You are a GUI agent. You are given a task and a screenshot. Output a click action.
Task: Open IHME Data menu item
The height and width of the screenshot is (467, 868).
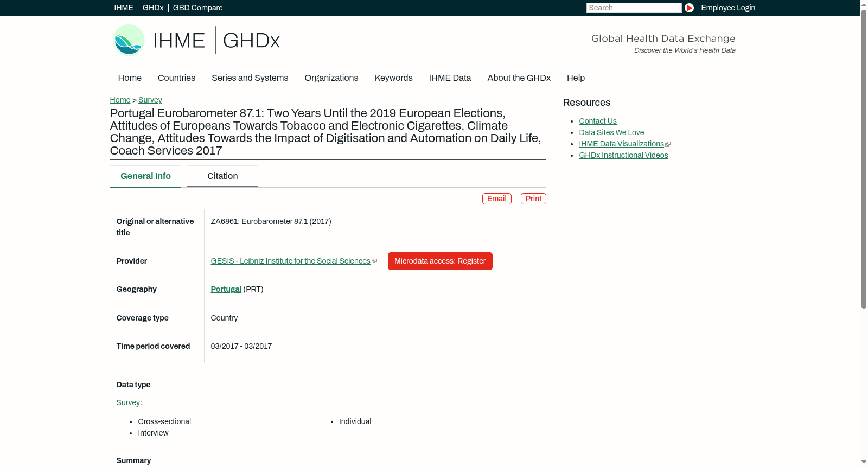450,78
